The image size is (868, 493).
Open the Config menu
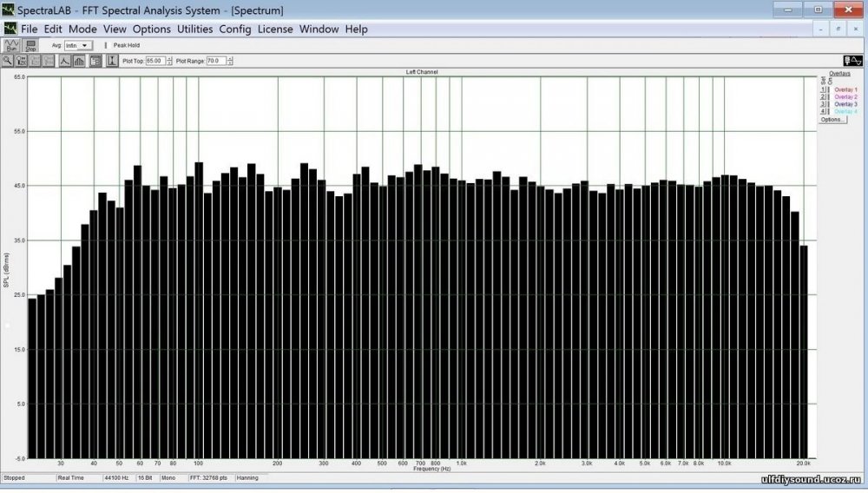pos(234,29)
